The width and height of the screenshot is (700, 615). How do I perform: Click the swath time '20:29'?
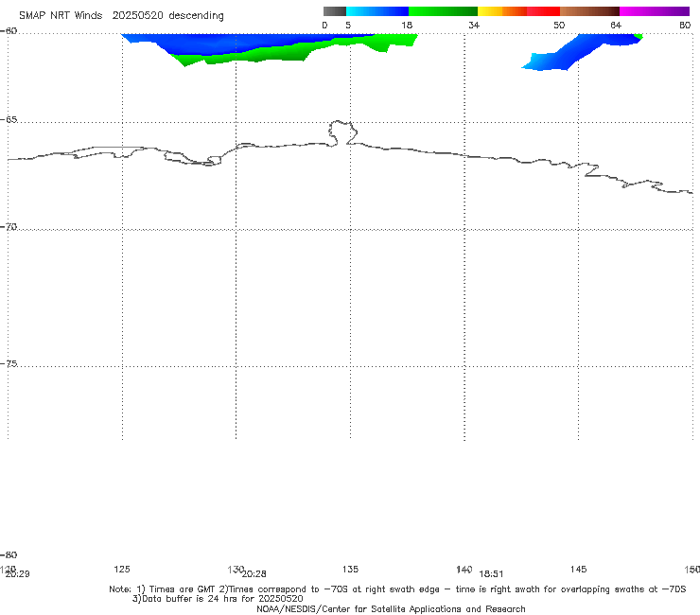[x=17, y=574]
